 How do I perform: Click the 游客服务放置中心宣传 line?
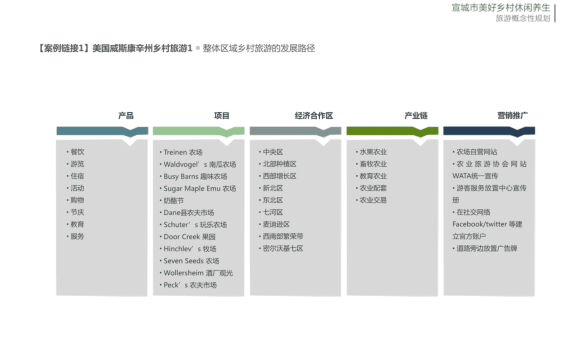coord(491,188)
